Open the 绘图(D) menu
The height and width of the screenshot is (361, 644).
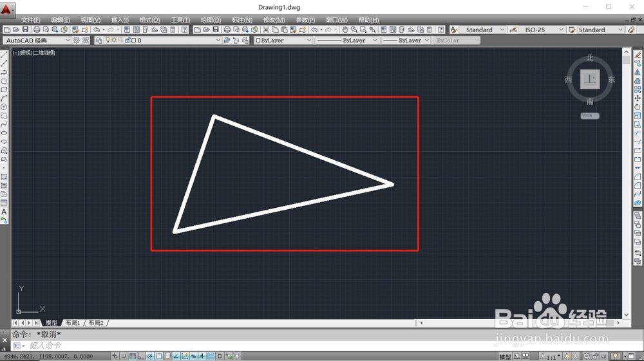click(x=211, y=20)
